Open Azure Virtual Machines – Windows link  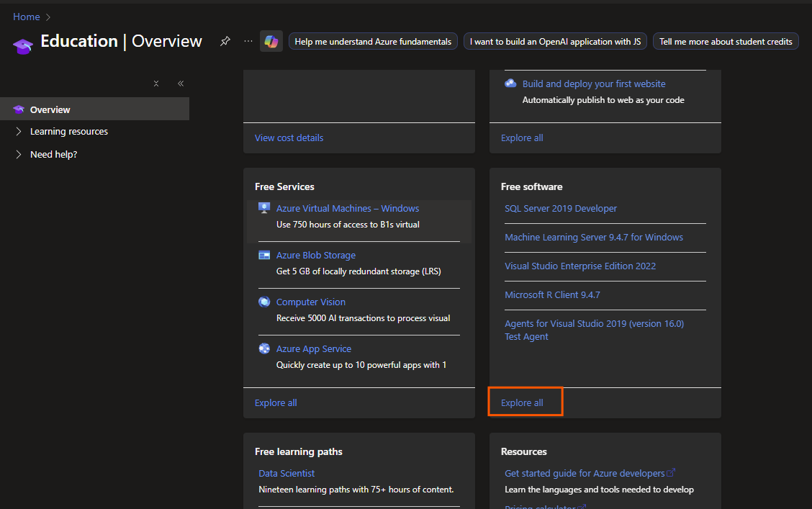pos(348,208)
